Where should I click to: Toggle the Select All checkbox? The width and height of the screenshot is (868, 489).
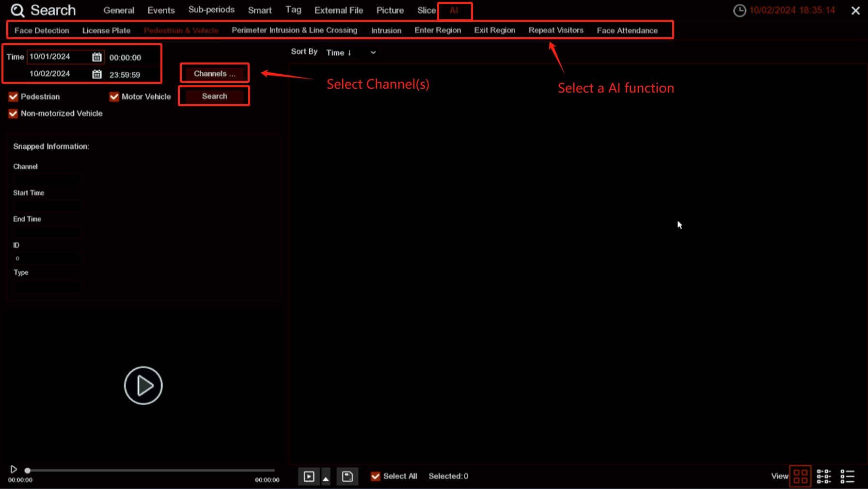click(x=375, y=476)
